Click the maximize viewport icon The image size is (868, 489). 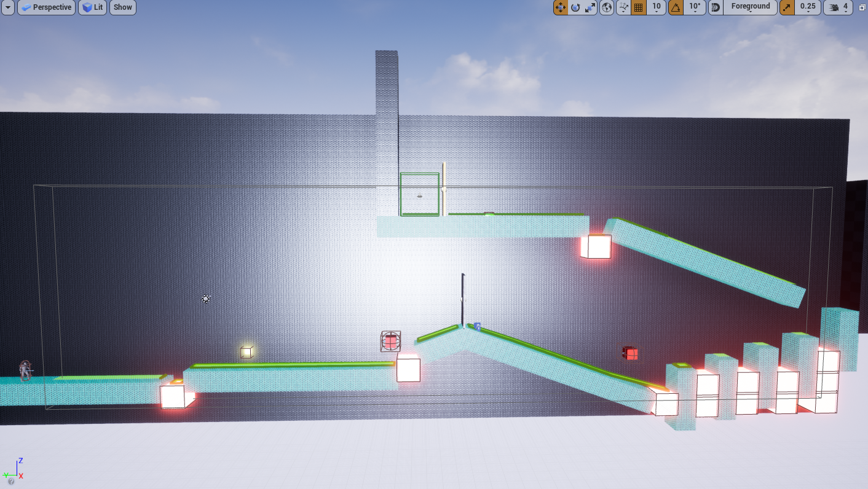(862, 7)
